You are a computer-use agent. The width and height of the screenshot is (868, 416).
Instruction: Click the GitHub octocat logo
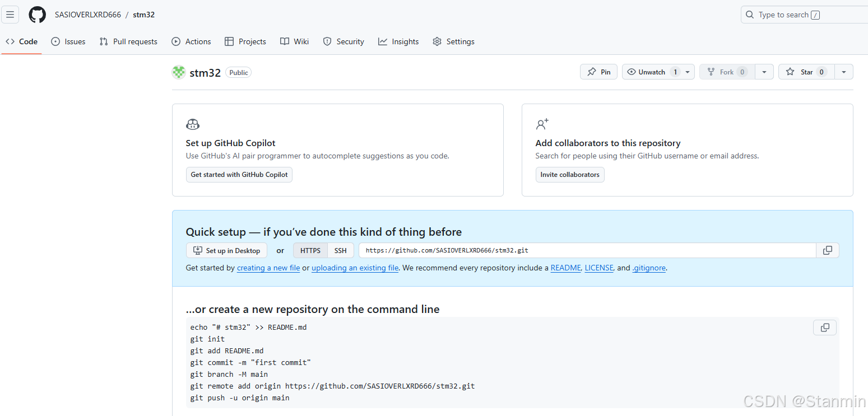[x=38, y=15]
